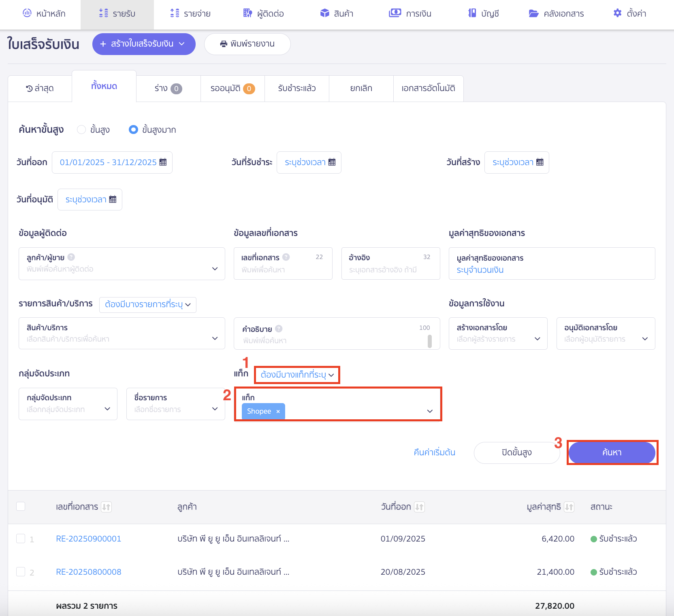Switch to the รับชำระแล้ว tab

tap(296, 88)
